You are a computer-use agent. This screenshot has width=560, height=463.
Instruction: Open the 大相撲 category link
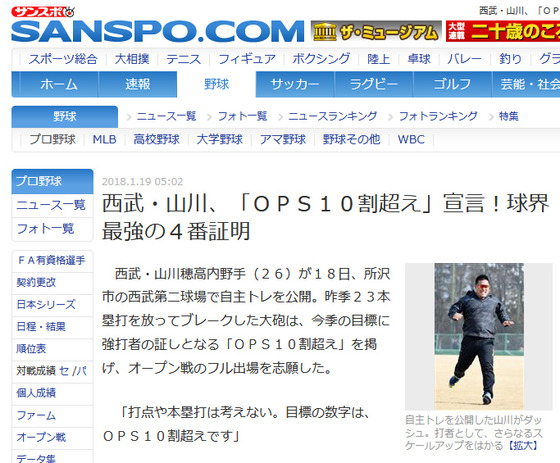pos(132,59)
